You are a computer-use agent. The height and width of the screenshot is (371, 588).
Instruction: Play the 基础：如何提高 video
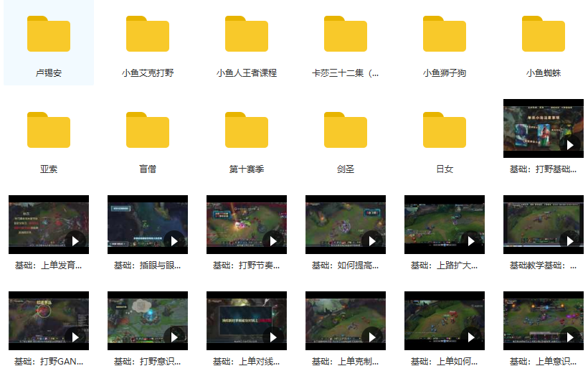pos(346,225)
